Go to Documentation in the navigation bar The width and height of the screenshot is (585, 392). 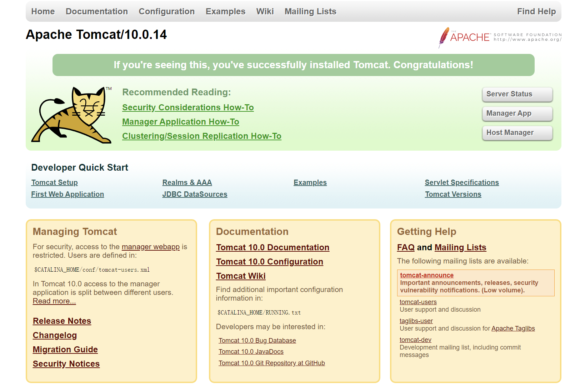pyautogui.click(x=97, y=11)
